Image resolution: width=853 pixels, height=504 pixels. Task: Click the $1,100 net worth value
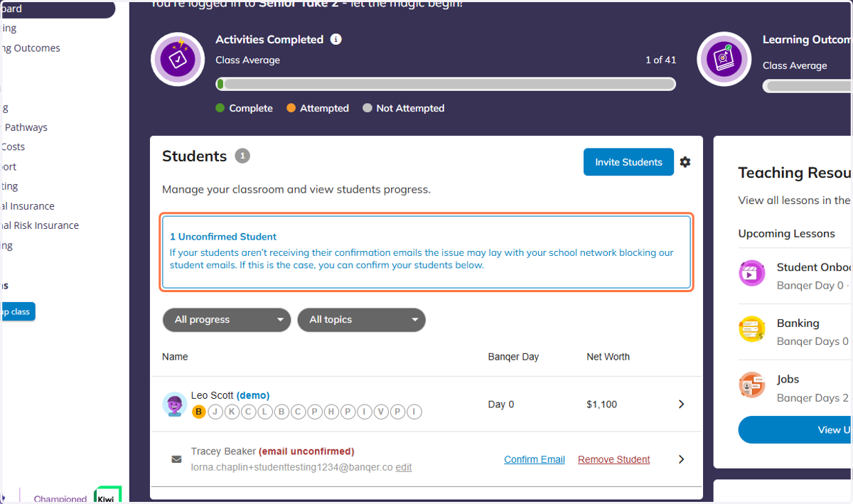click(602, 404)
